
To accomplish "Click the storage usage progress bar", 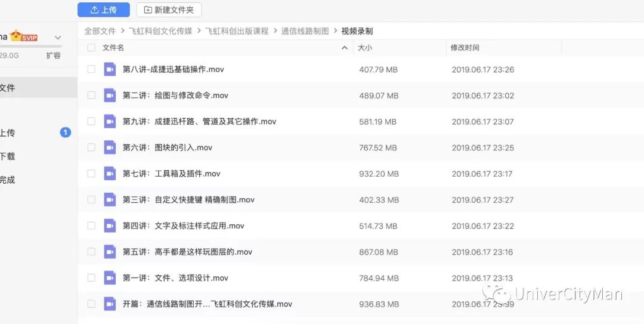I will (31, 46).
